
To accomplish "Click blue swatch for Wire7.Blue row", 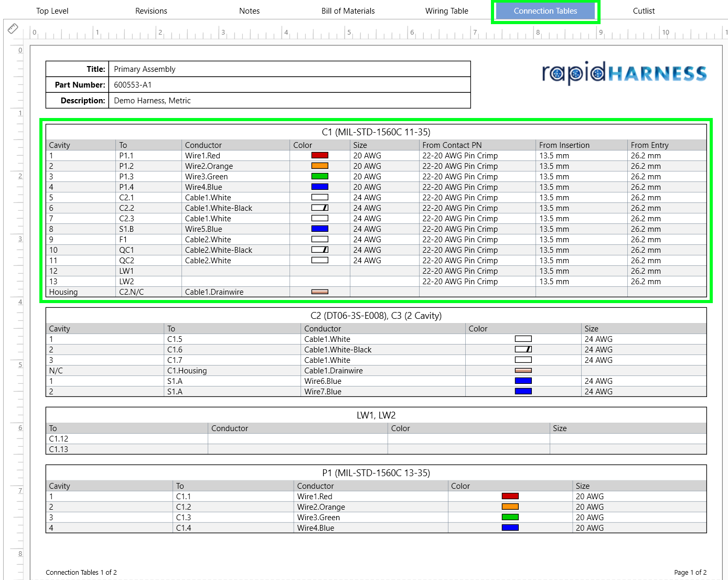I will click(x=523, y=391).
